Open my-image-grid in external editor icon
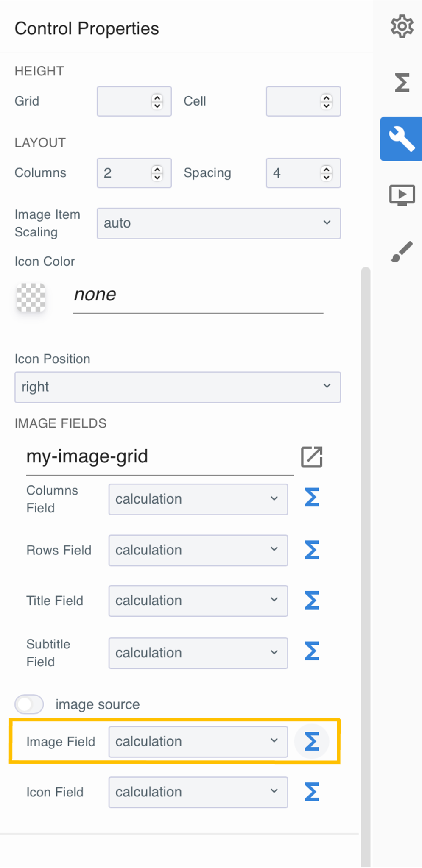Screen dimensions: 422x868 tap(312, 457)
